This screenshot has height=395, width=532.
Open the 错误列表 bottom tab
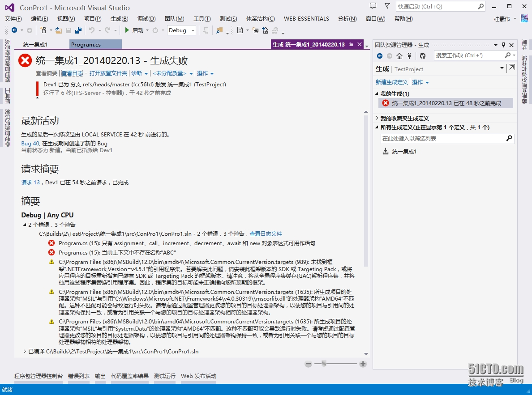pos(79,376)
